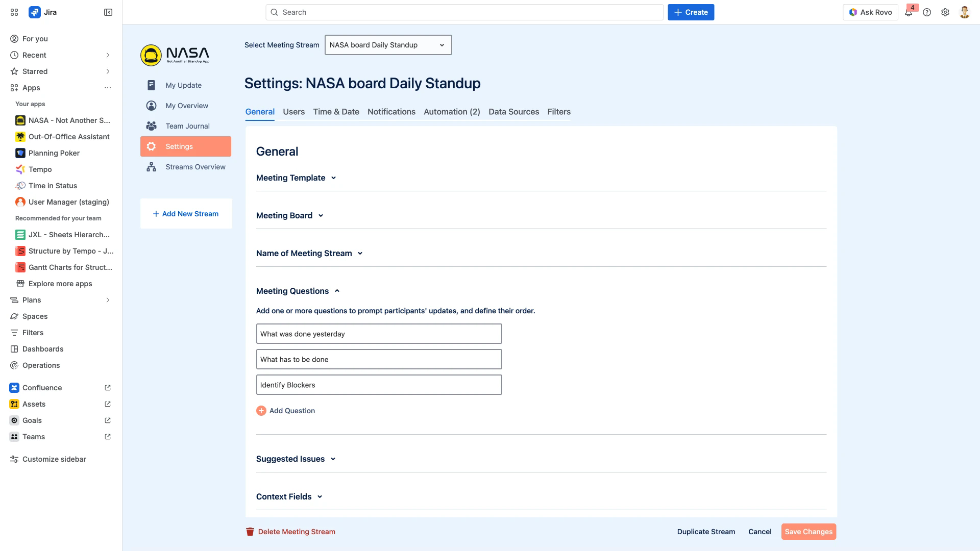Open the Automation (2) tab
The image size is (980, 551).
(452, 112)
